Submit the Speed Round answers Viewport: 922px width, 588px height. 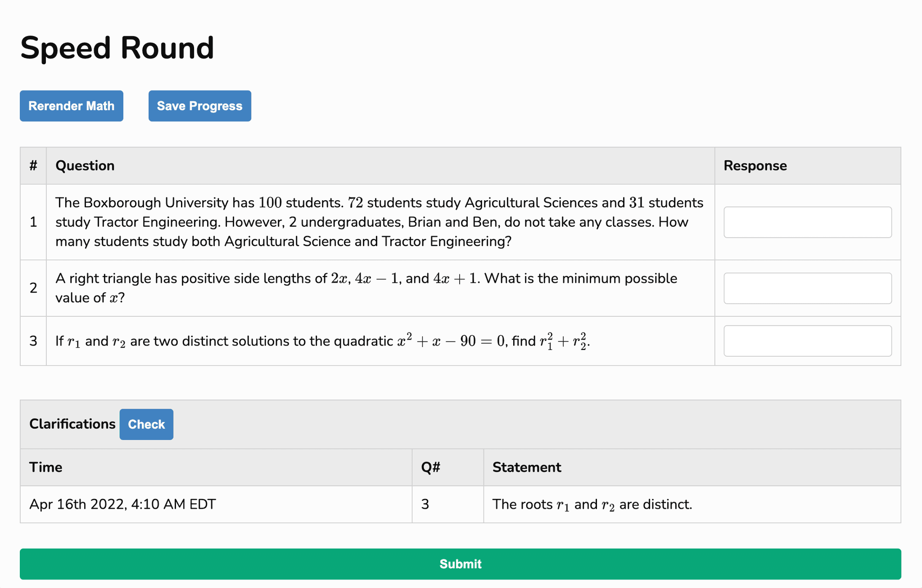pos(460,564)
